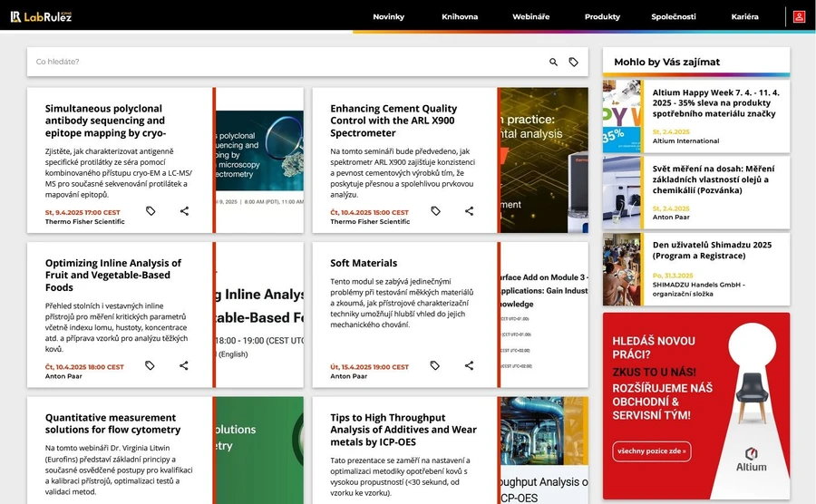Click date 'St, 9.4.2025 17:00 CEST'
The height and width of the screenshot is (504, 816).
click(x=83, y=212)
